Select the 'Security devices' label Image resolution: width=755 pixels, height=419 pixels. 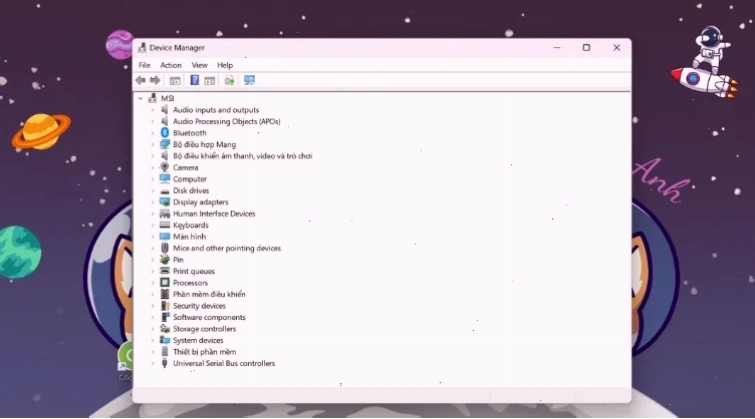pos(199,306)
